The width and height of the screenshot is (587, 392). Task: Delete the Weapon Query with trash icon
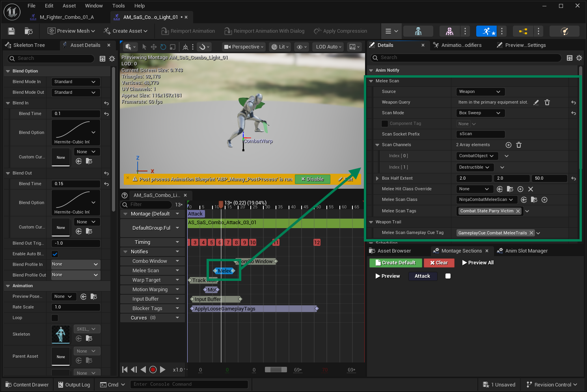pyautogui.click(x=547, y=102)
